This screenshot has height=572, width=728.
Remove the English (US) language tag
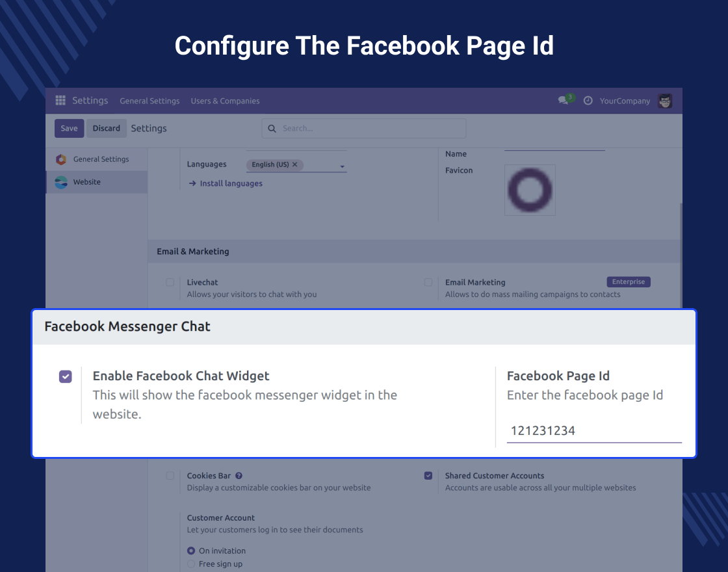pyautogui.click(x=294, y=164)
